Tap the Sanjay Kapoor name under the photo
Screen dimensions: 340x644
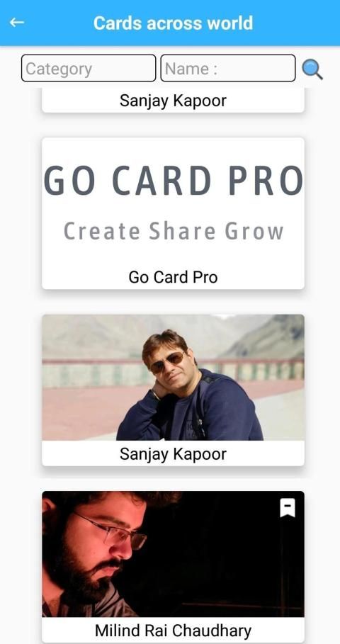tap(173, 454)
